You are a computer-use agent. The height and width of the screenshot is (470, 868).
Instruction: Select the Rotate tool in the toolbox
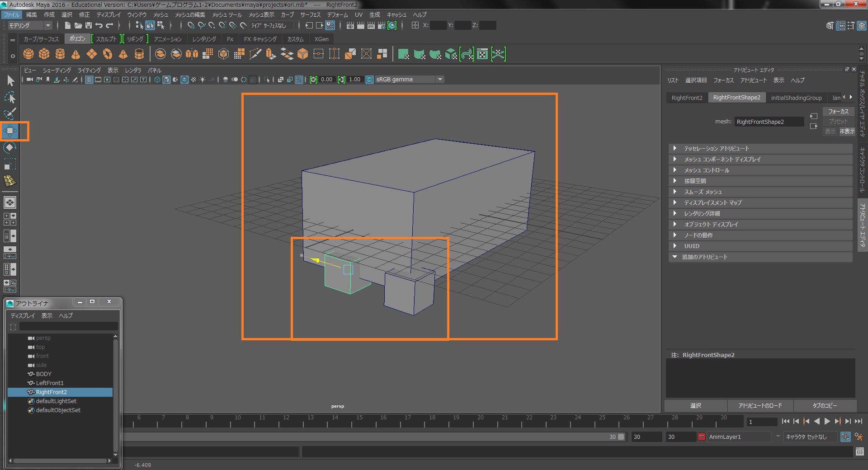[x=9, y=148]
